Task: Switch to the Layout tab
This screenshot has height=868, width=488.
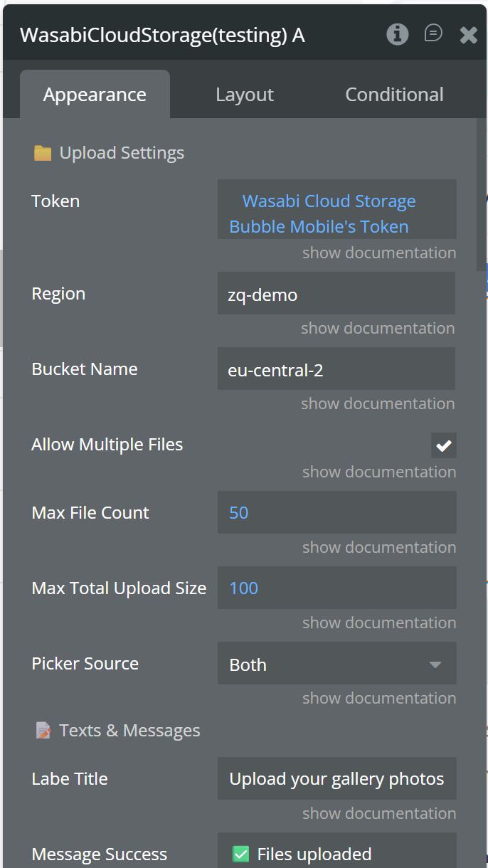Action: [245, 95]
